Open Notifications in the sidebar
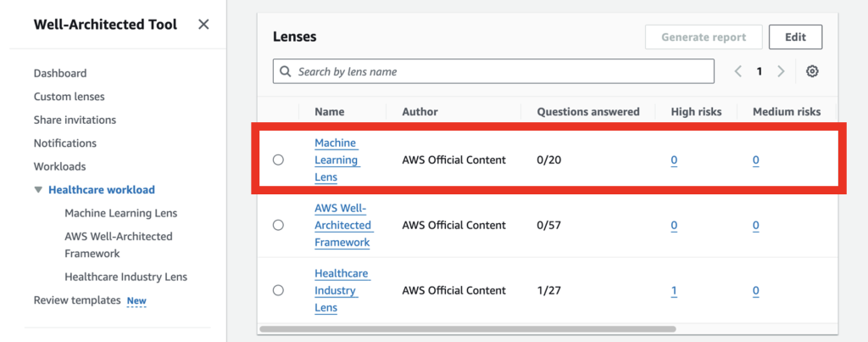The width and height of the screenshot is (868, 342). click(64, 143)
